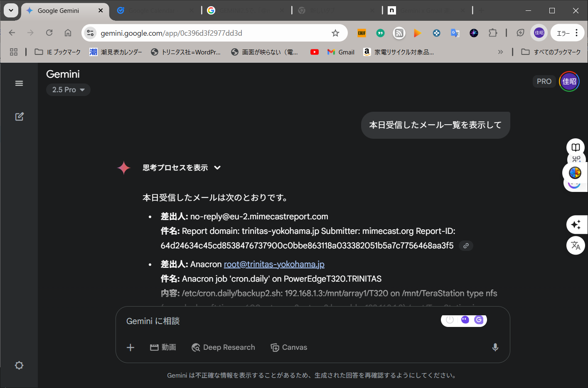Click the user message 本日受信したメール一覧を表示して
The image size is (588, 388).
435,125
